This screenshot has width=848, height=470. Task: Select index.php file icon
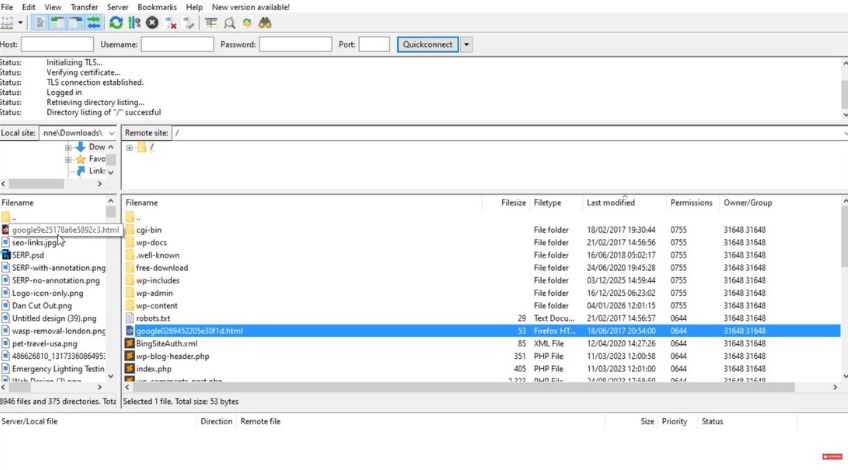click(130, 369)
